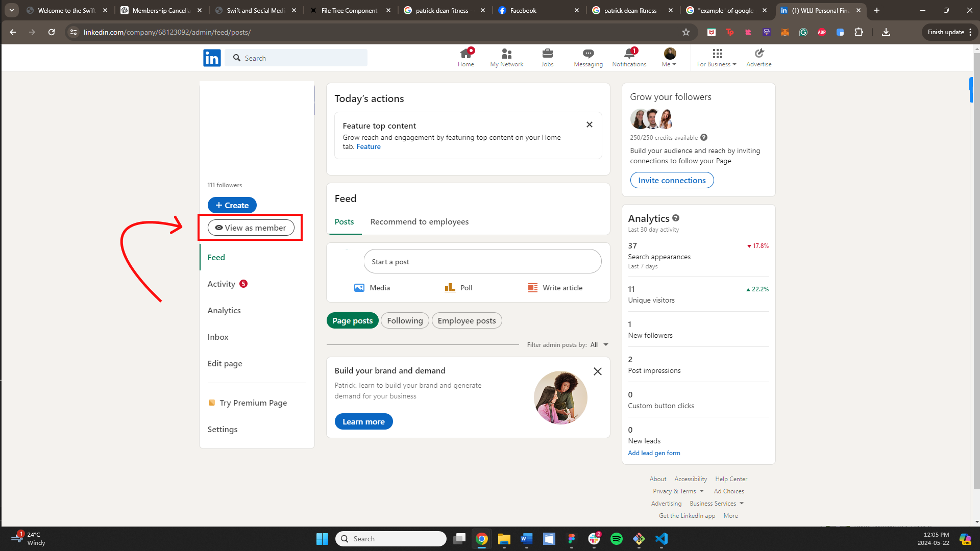The image size is (980, 551).
Task: Click the Jobs briefcase icon
Action: (x=547, y=54)
